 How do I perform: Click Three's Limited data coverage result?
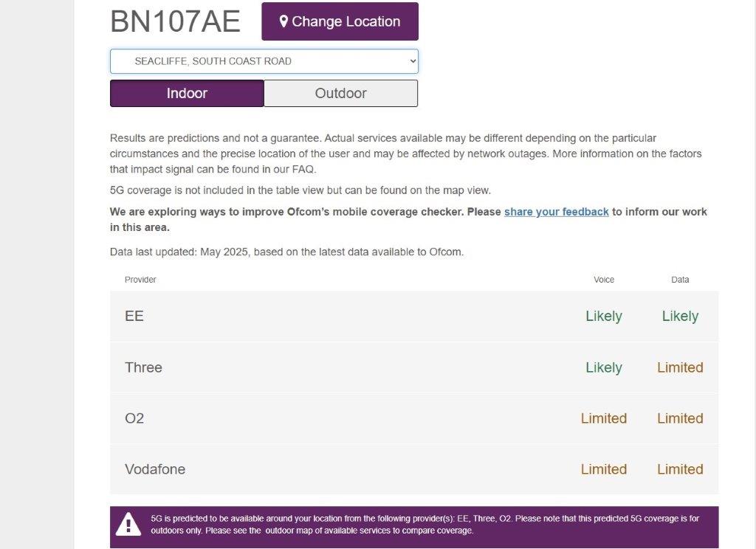680,367
